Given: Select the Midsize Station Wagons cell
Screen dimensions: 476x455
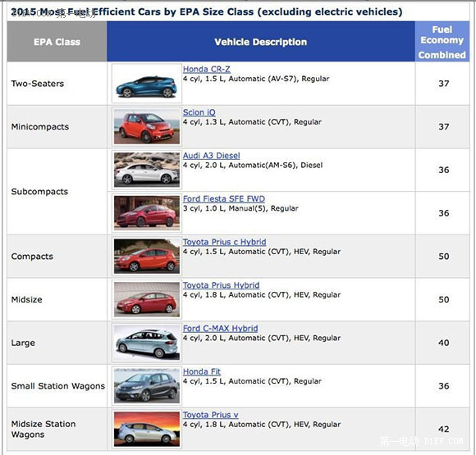Looking at the screenshot, I should point(57,430).
